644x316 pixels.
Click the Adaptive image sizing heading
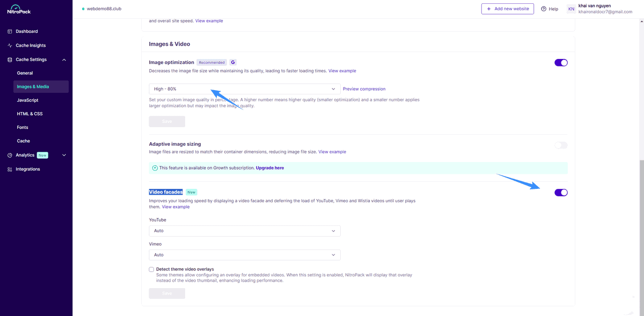pyautogui.click(x=175, y=144)
